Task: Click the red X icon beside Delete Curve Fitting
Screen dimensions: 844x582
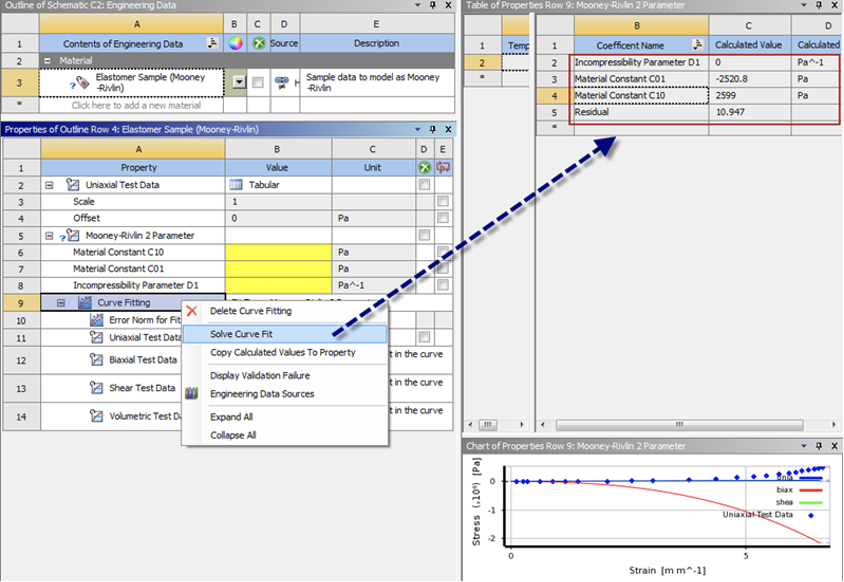Action: (x=192, y=311)
